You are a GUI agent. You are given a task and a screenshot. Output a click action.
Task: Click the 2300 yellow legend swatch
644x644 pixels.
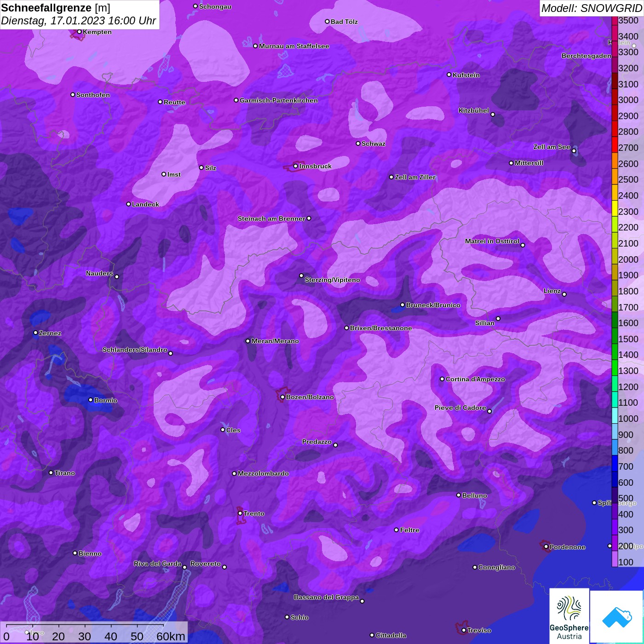[x=615, y=208]
